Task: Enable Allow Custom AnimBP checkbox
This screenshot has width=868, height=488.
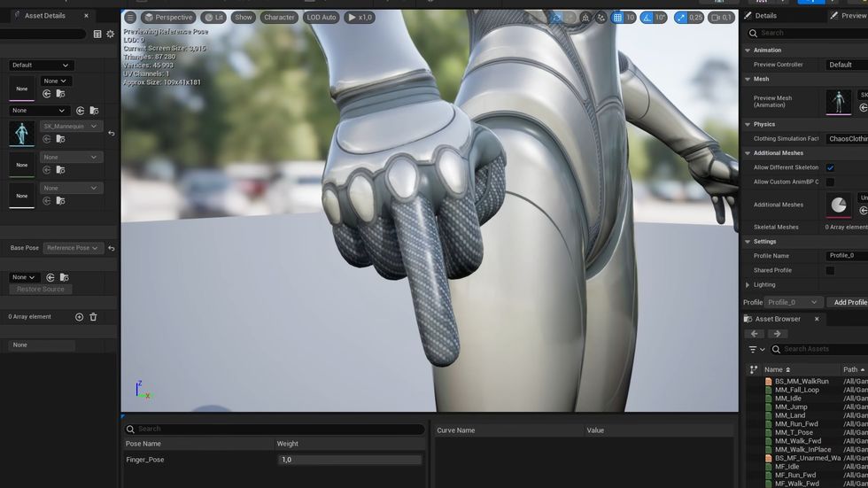Action: coord(831,182)
